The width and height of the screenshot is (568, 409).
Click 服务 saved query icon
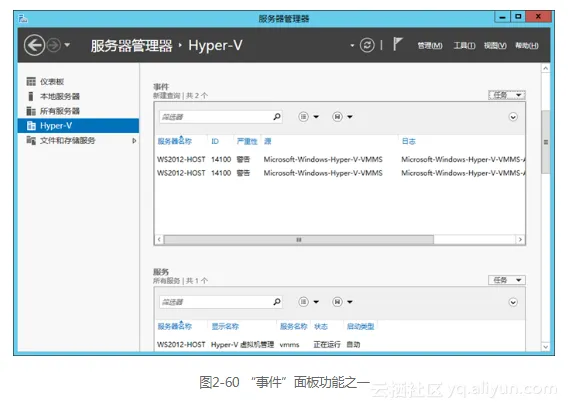pos(337,302)
